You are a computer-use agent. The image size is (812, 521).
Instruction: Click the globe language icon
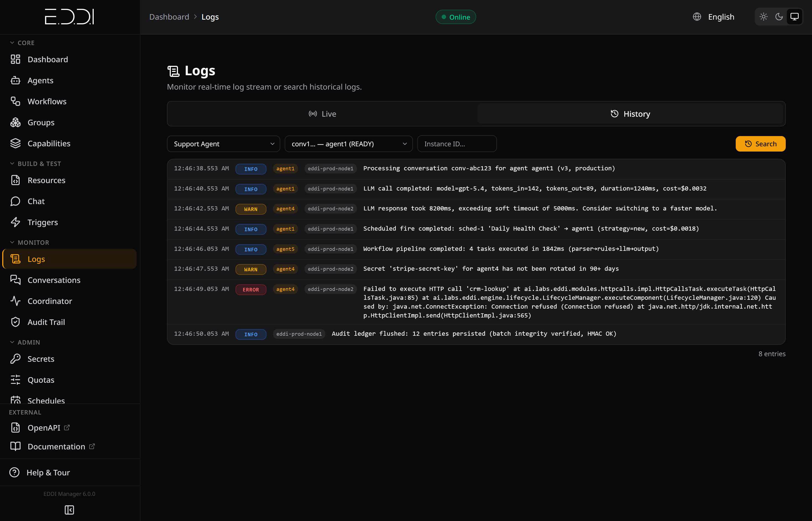[x=697, y=17]
